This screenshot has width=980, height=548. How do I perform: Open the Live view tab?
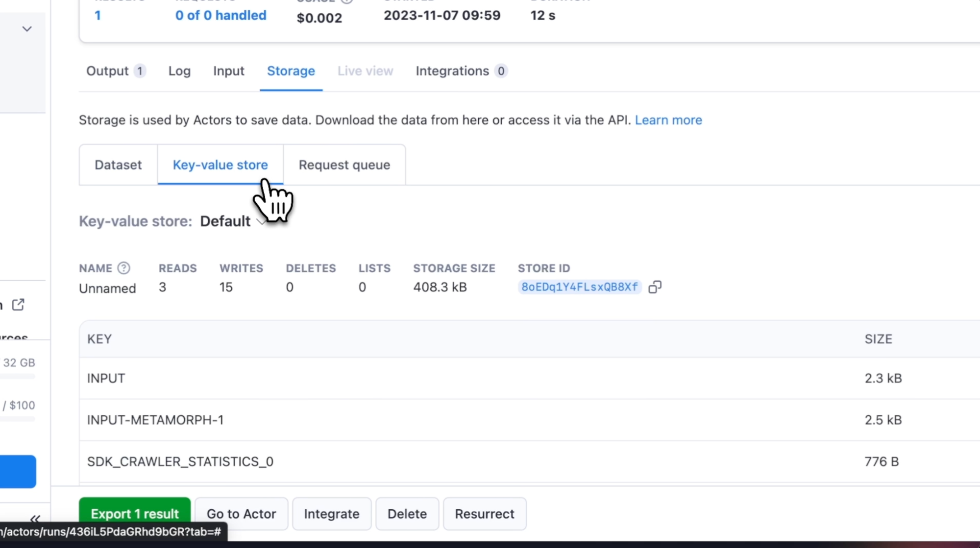coord(365,71)
